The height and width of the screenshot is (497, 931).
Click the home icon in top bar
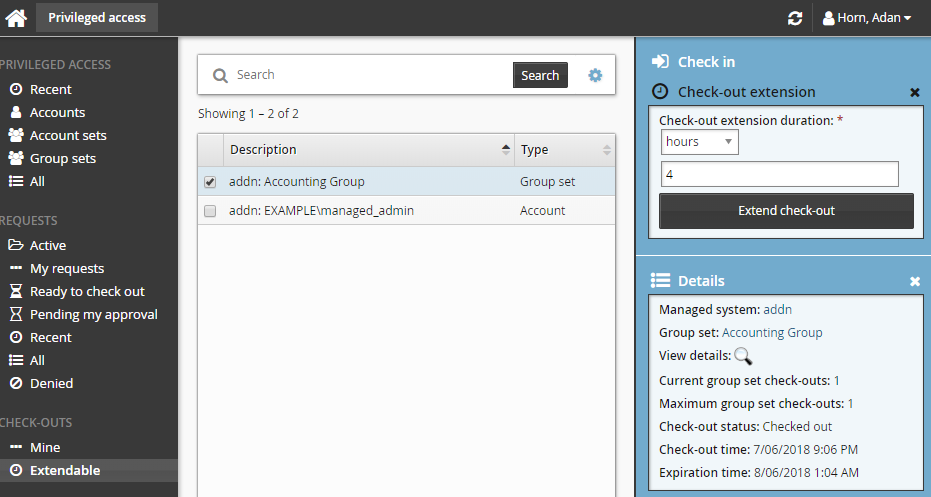pos(16,18)
